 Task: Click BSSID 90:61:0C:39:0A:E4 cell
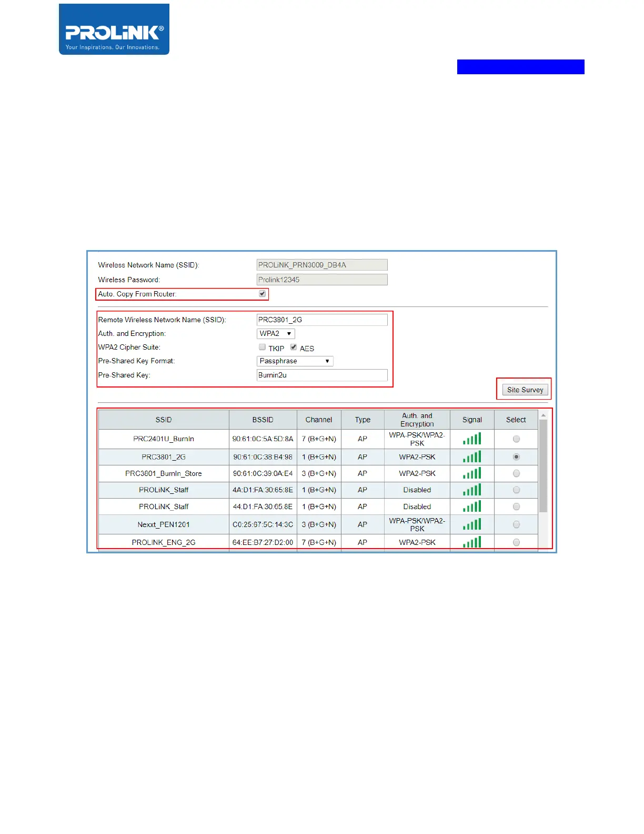click(x=263, y=473)
